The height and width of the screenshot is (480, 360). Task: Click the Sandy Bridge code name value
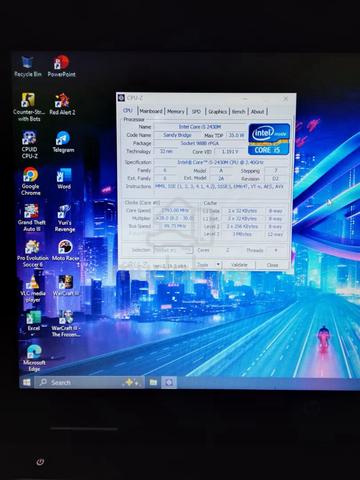tap(177, 135)
